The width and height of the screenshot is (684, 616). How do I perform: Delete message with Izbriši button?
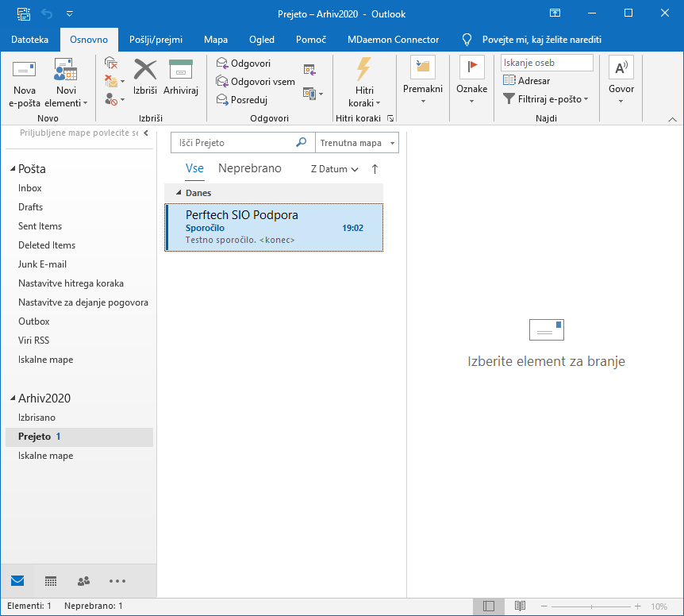tap(145, 77)
